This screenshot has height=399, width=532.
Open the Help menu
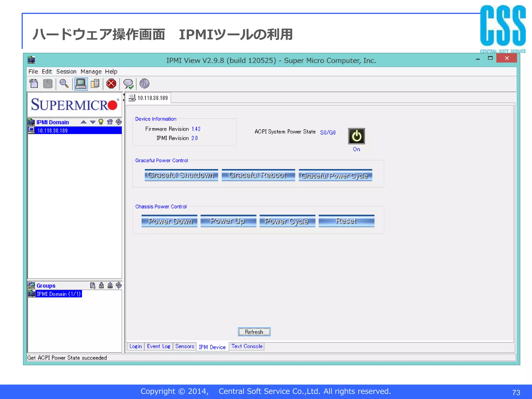click(x=111, y=71)
